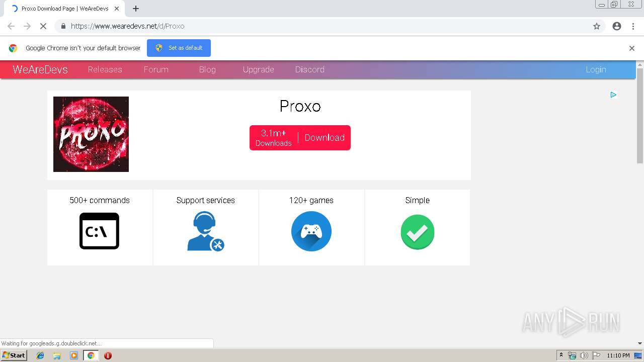Bookmark this page with the star
The image size is (644, 362).
point(597,26)
